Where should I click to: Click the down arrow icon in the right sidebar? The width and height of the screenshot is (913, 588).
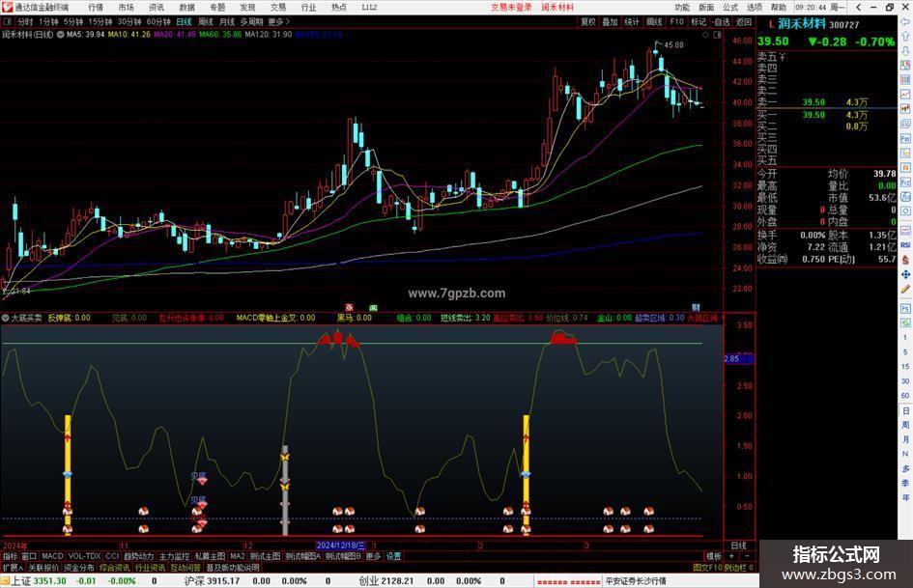905,50
